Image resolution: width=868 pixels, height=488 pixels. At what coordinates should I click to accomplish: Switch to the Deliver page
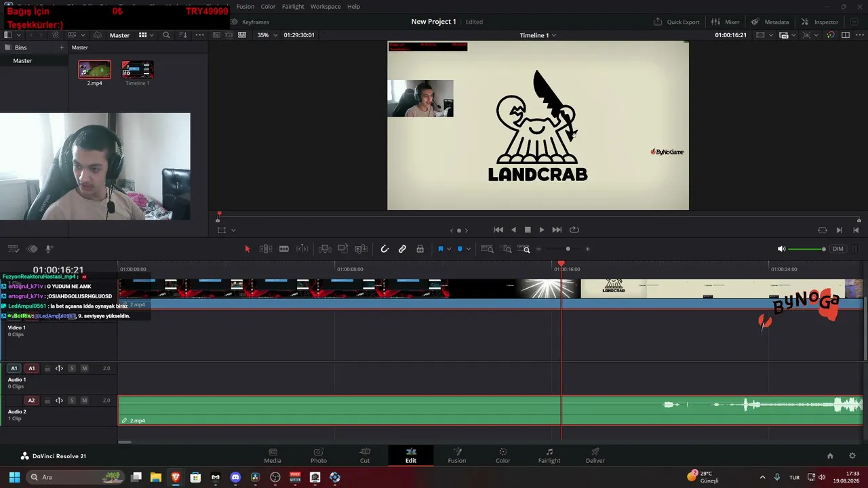[x=595, y=455]
